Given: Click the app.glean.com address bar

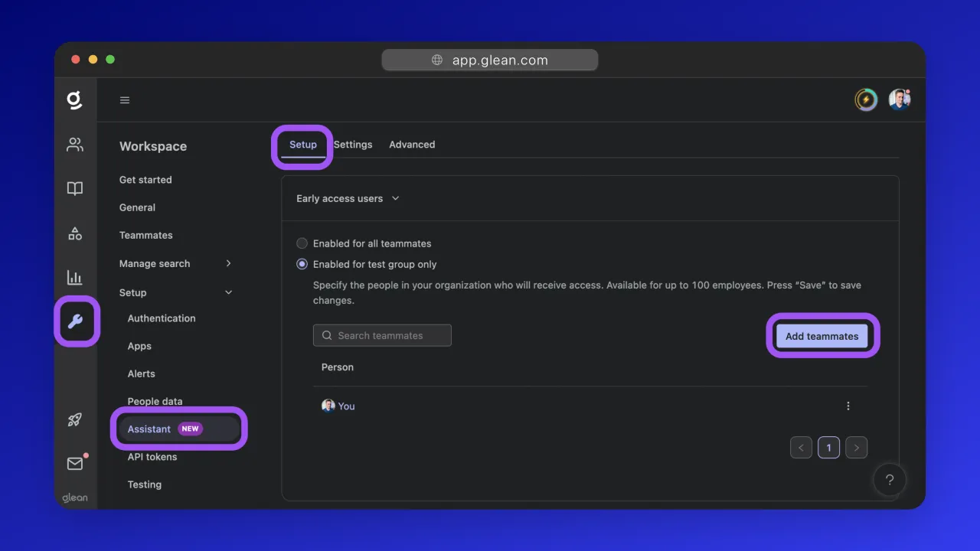Looking at the screenshot, I should point(490,60).
